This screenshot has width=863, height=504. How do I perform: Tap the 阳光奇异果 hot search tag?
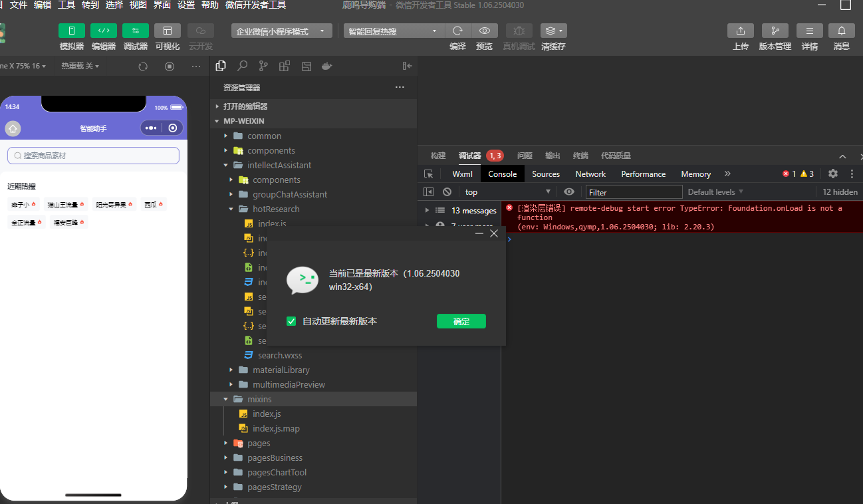pyautogui.click(x=114, y=205)
